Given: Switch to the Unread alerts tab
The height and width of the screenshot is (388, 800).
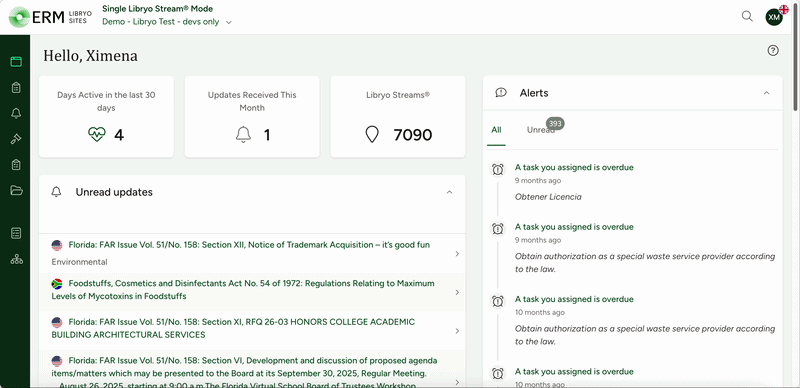Looking at the screenshot, I should [x=541, y=130].
